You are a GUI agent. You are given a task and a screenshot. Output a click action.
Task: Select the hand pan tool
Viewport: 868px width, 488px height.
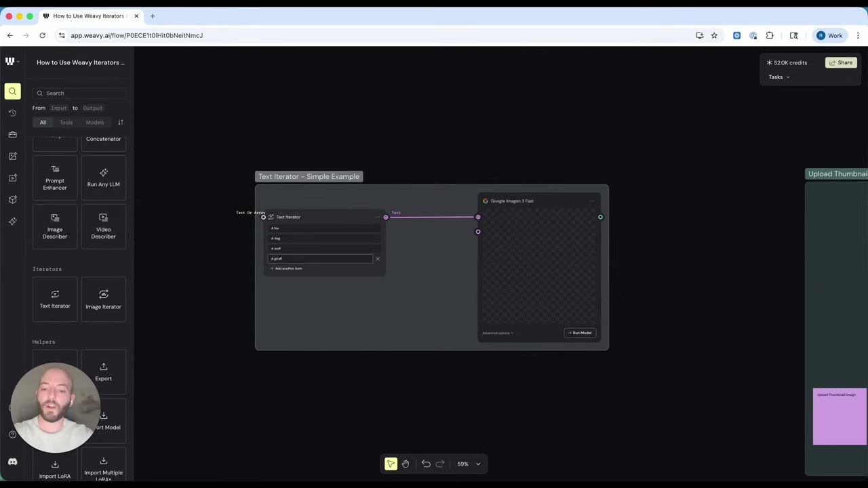pos(406,464)
